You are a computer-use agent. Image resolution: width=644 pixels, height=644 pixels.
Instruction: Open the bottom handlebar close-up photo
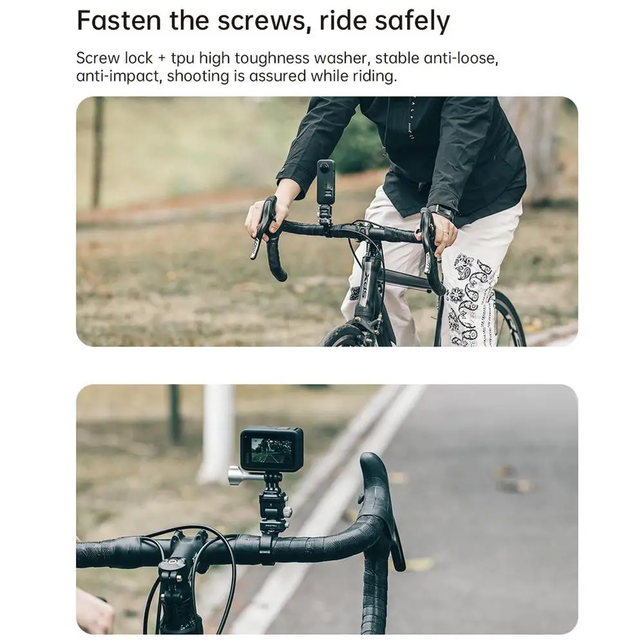click(x=327, y=509)
